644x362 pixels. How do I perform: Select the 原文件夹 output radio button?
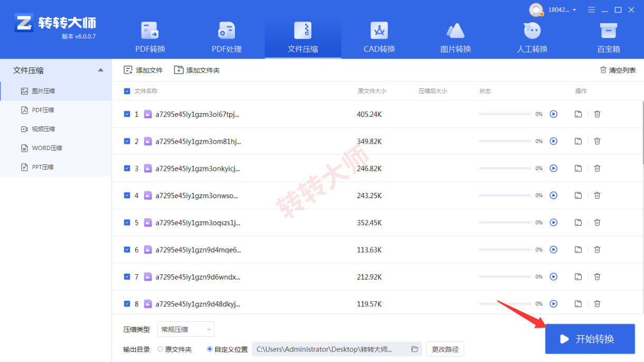[x=160, y=349]
